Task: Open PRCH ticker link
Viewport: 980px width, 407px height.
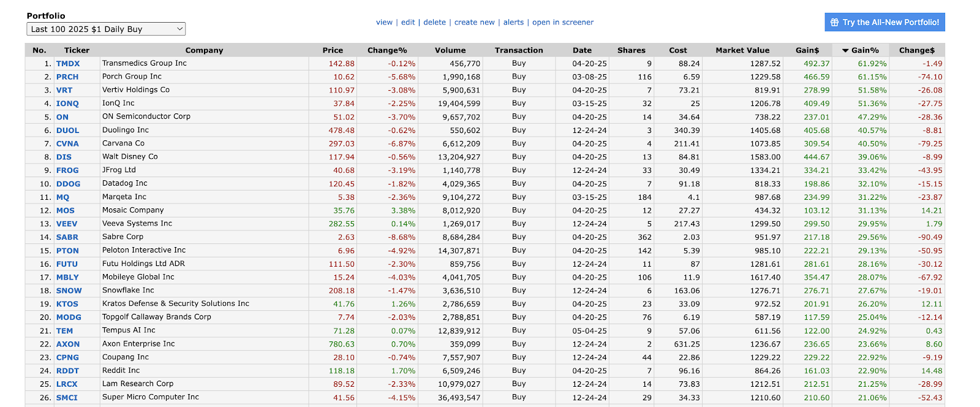Action: (x=67, y=77)
